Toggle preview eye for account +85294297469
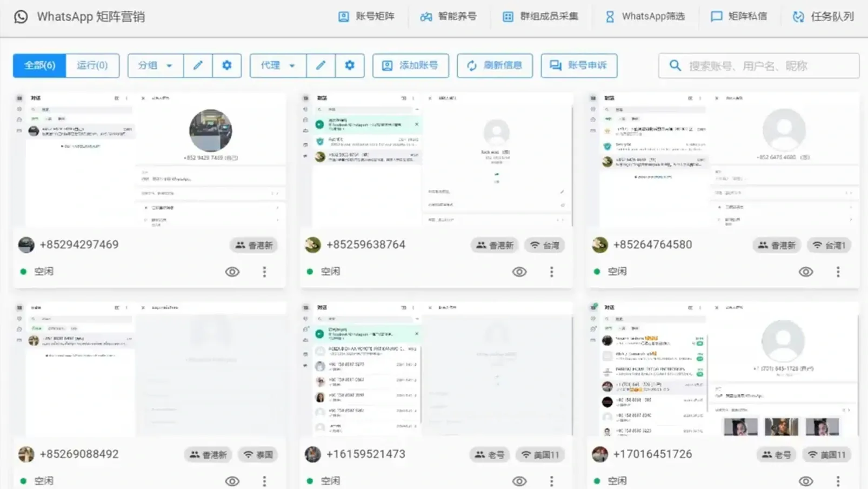Viewport: 868px width, 489px height. [x=232, y=272]
